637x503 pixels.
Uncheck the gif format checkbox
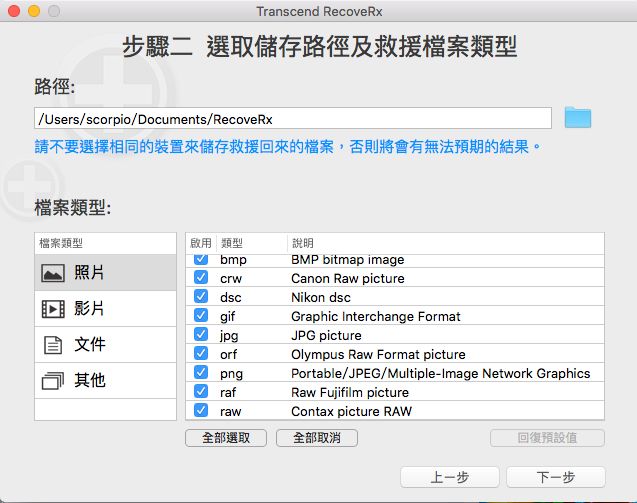201,316
